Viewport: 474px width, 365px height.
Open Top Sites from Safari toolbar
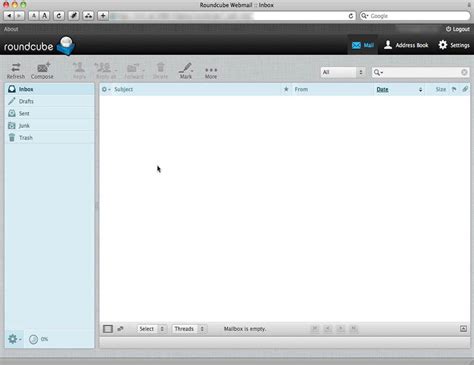[88, 16]
